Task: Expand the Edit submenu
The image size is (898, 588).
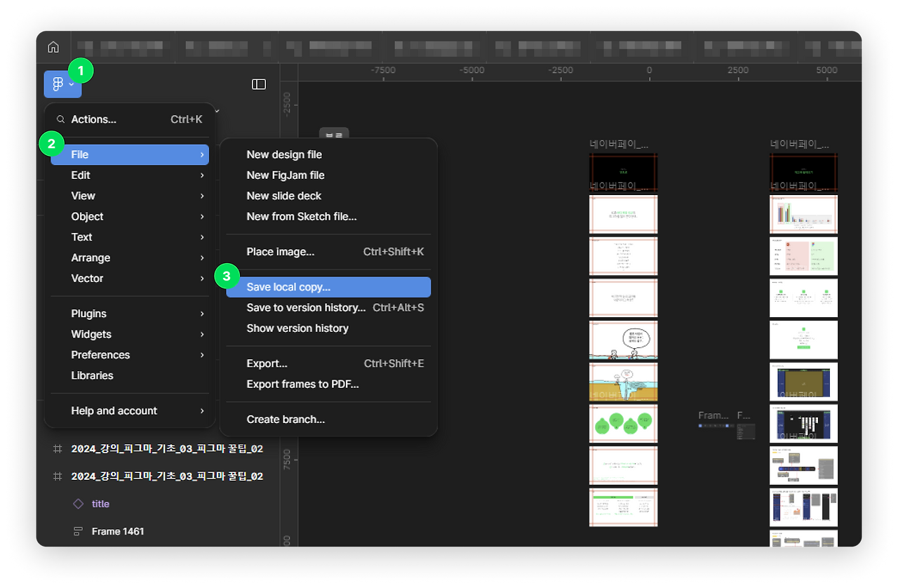Action: click(130, 175)
